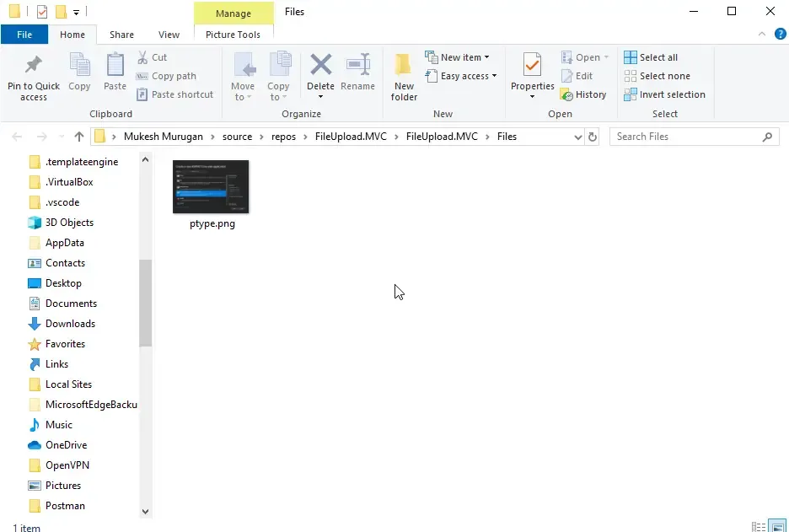Viewport: 789px width, 532px height.
Task: Open the repos breadcrumb folder
Action: pyautogui.click(x=283, y=136)
